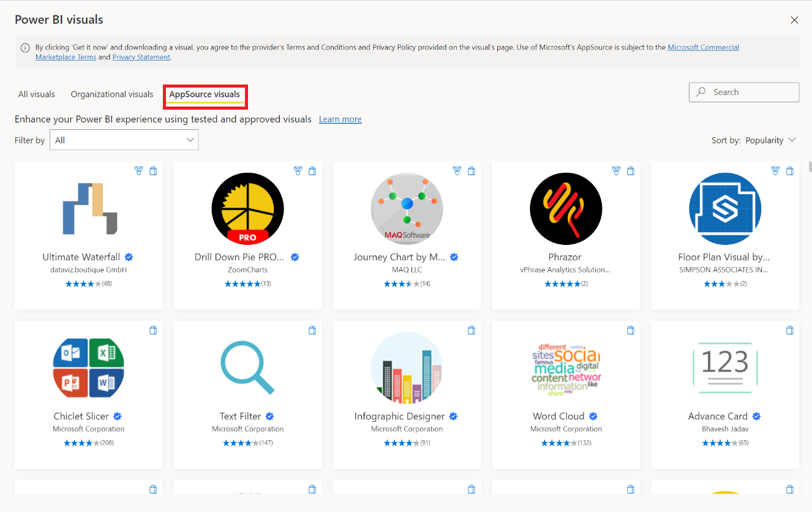Click the certified badge next to Text Filter
This screenshot has height=512, width=812.
coord(269,416)
